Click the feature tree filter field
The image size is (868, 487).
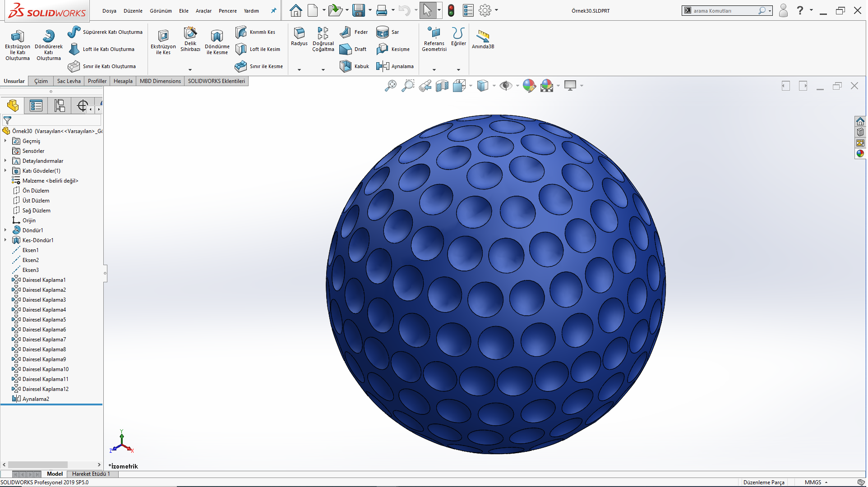[52, 120]
